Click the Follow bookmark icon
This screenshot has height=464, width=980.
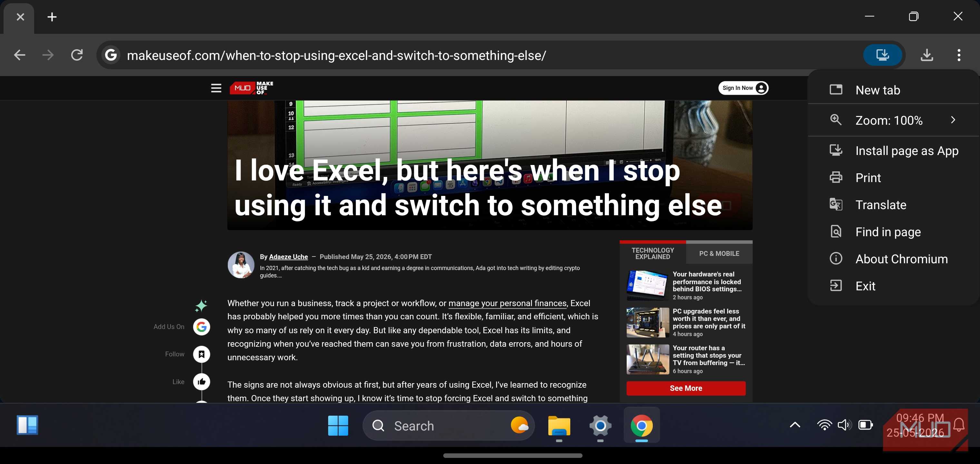pyautogui.click(x=201, y=354)
